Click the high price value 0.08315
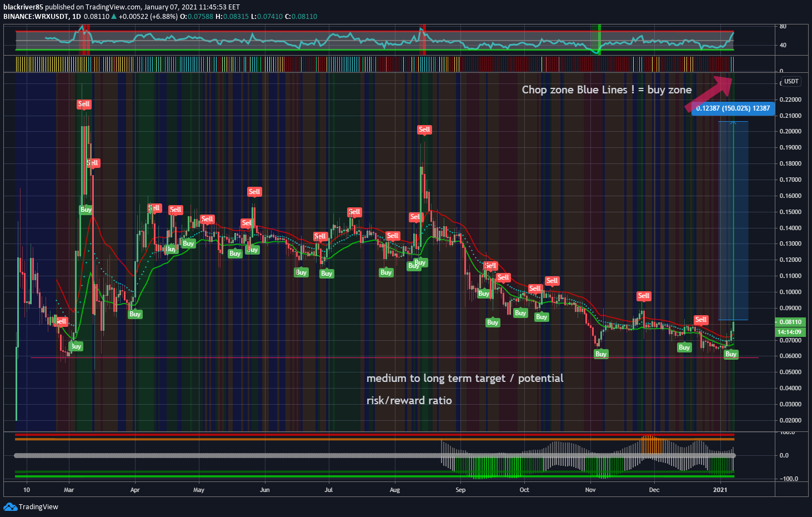The height and width of the screenshot is (517, 812). (236, 17)
